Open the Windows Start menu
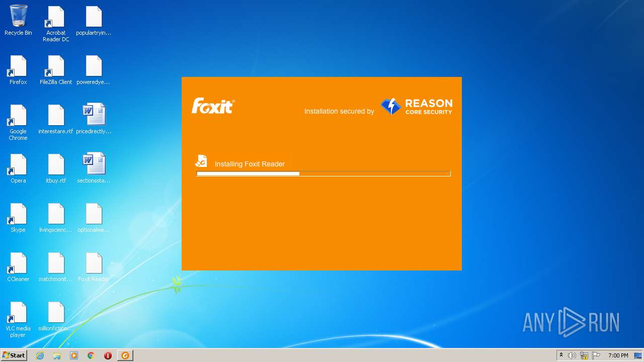The image size is (644, 362). click(14, 355)
